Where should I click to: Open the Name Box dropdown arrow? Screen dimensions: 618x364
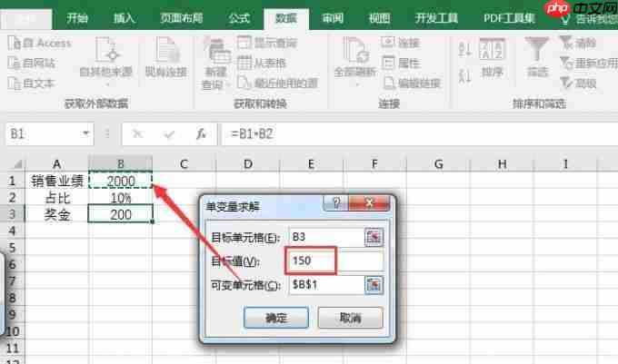tap(85, 133)
